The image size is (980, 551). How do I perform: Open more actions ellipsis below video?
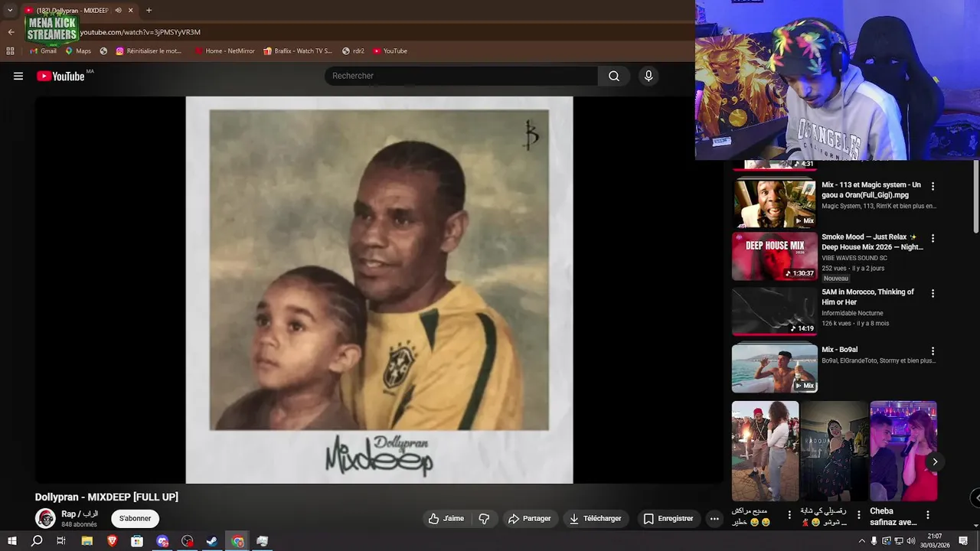(x=714, y=518)
